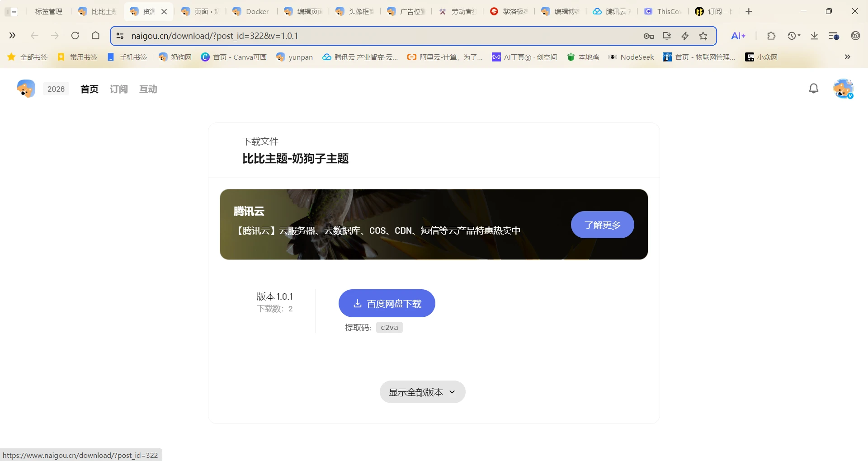The image size is (868, 461).
Task: Expand 显示全部版本 dropdown
Action: [423, 392]
